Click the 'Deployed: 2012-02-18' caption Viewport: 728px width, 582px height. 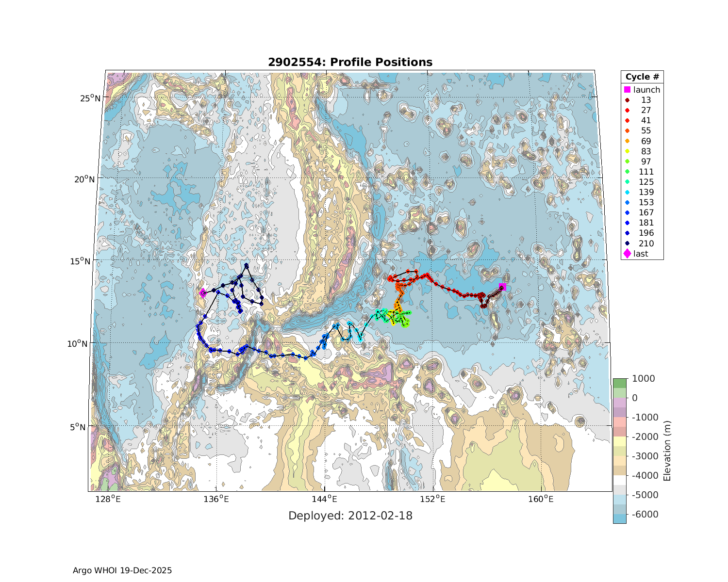coord(350,516)
